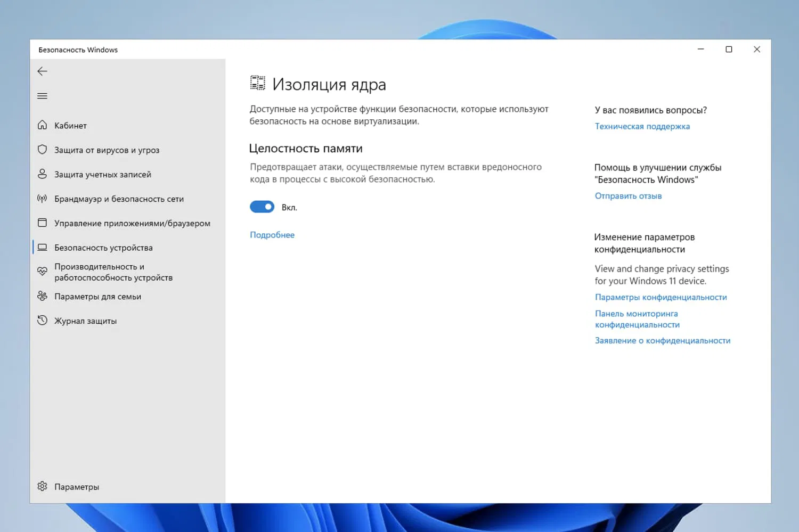Maximize the Безопасность Windows window

(x=729, y=49)
